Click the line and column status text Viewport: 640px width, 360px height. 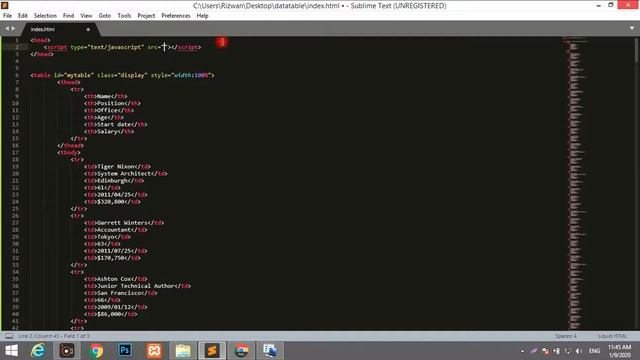pyautogui.click(x=53, y=336)
